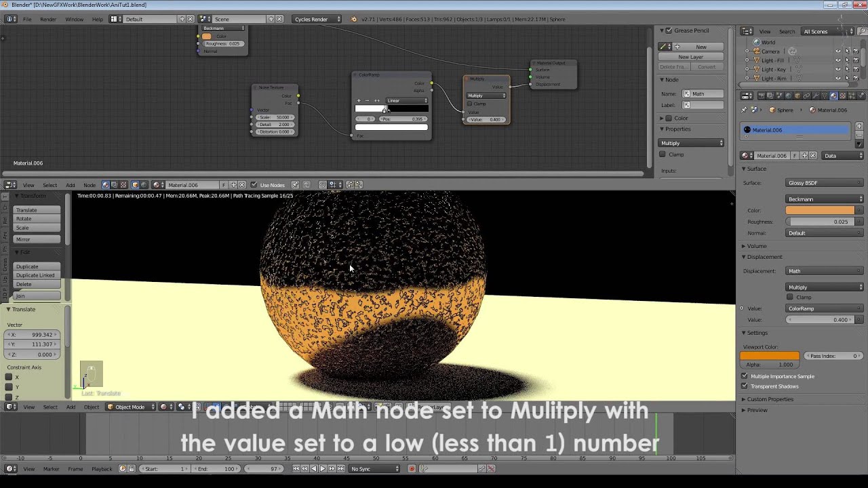
Task: Open the particles properties tab
Action: (x=852, y=96)
